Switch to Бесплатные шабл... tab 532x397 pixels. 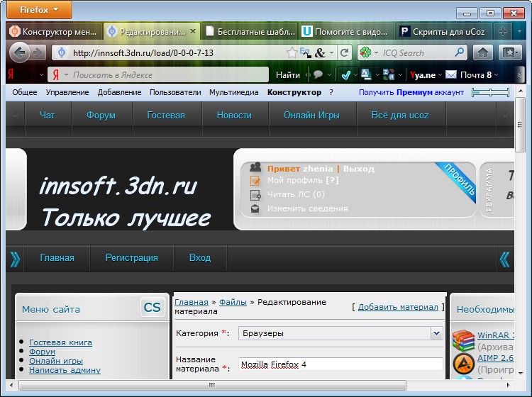coord(250,31)
